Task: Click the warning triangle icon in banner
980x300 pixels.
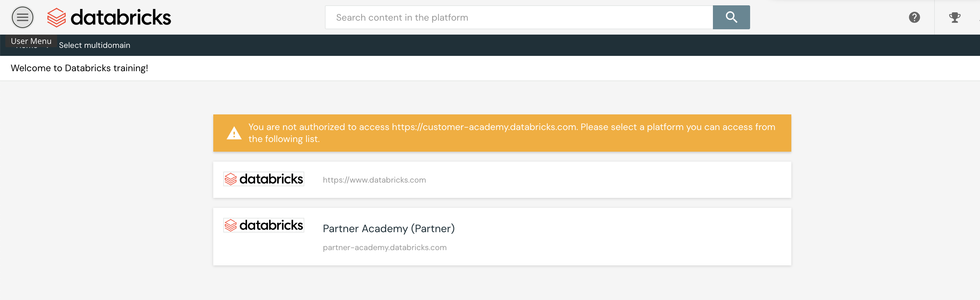Action: (234, 133)
